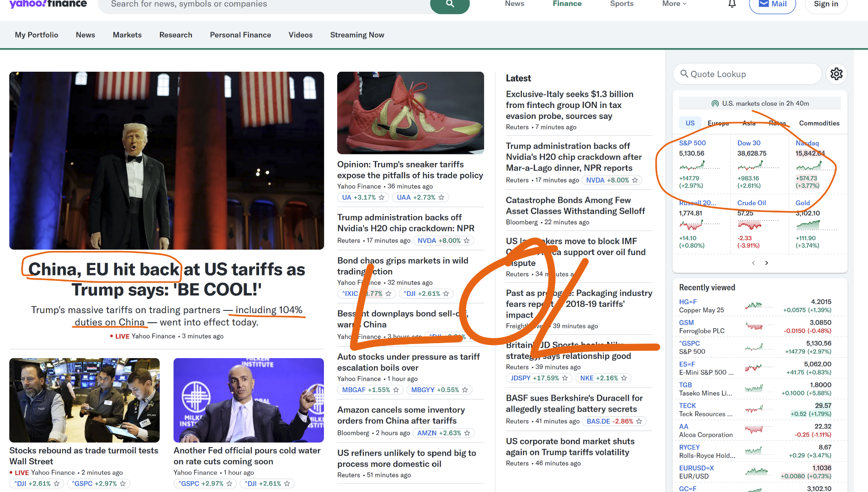868x492 pixels.
Task: Open the Trump tariffs lead photo
Action: (x=167, y=161)
